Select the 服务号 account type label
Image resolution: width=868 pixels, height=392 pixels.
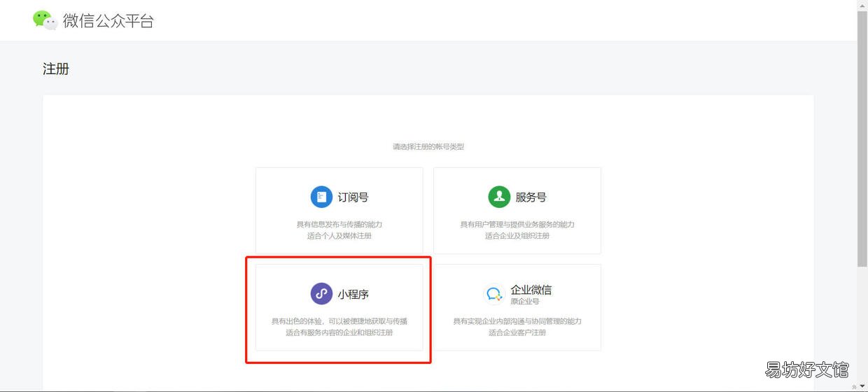pyautogui.click(x=531, y=197)
